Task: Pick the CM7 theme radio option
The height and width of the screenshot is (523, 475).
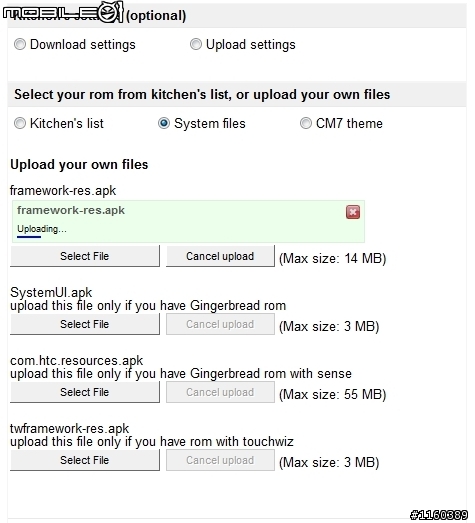Action: [306, 123]
